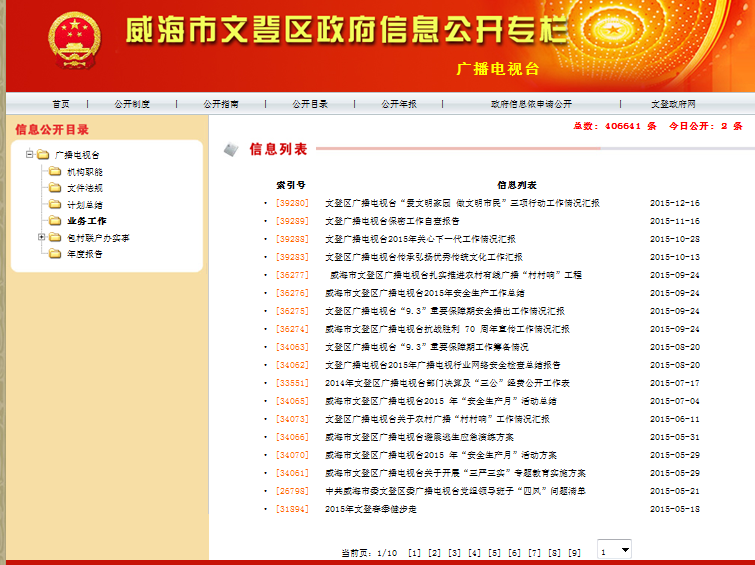Open the 机构职能 folder icon
755x565 pixels.
[54, 172]
